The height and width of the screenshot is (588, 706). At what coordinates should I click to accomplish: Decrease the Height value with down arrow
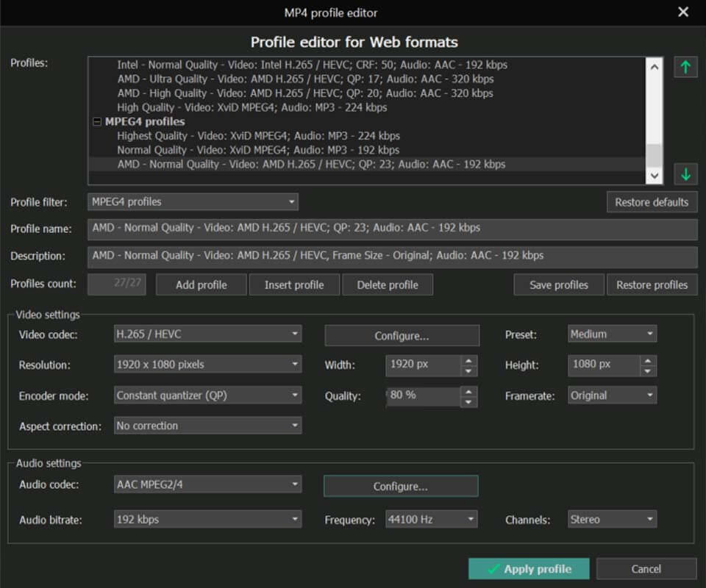click(x=647, y=371)
